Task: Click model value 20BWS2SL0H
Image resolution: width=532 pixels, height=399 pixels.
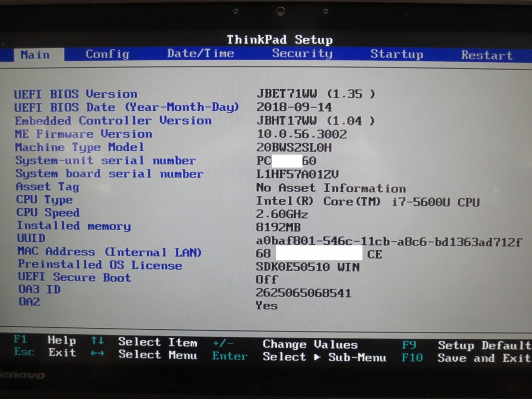Action: coord(294,148)
